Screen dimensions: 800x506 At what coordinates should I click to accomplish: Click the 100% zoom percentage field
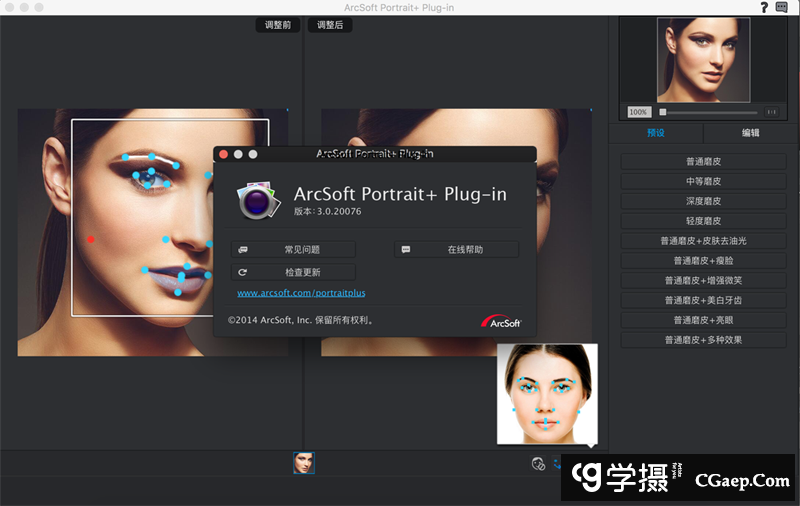(x=639, y=112)
